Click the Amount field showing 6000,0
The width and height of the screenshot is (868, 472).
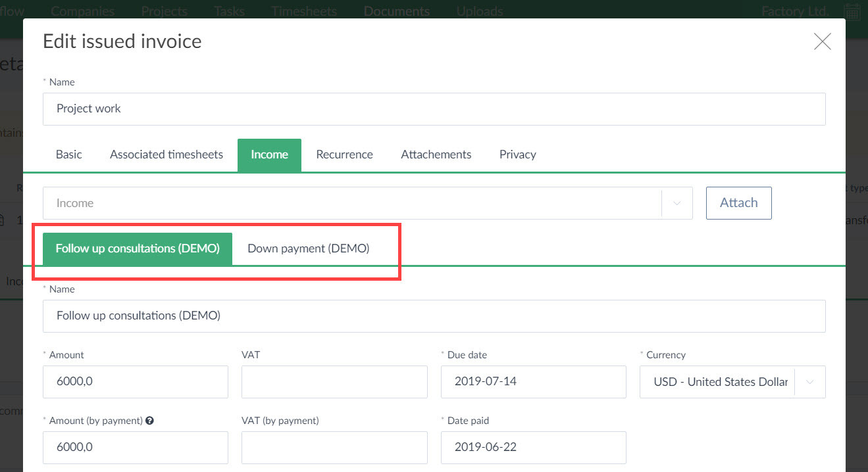point(136,382)
